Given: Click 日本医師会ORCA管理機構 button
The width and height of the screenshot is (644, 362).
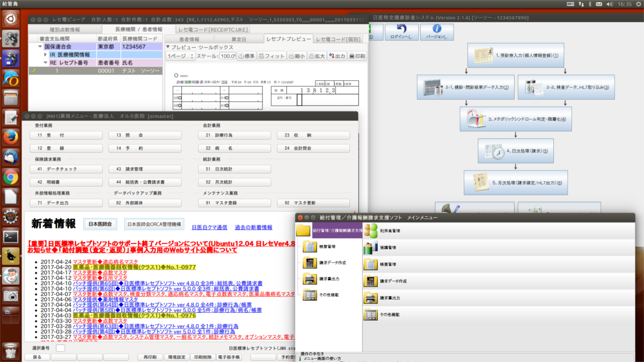Looking at the screenshot, I should click(x=155, y=224).
